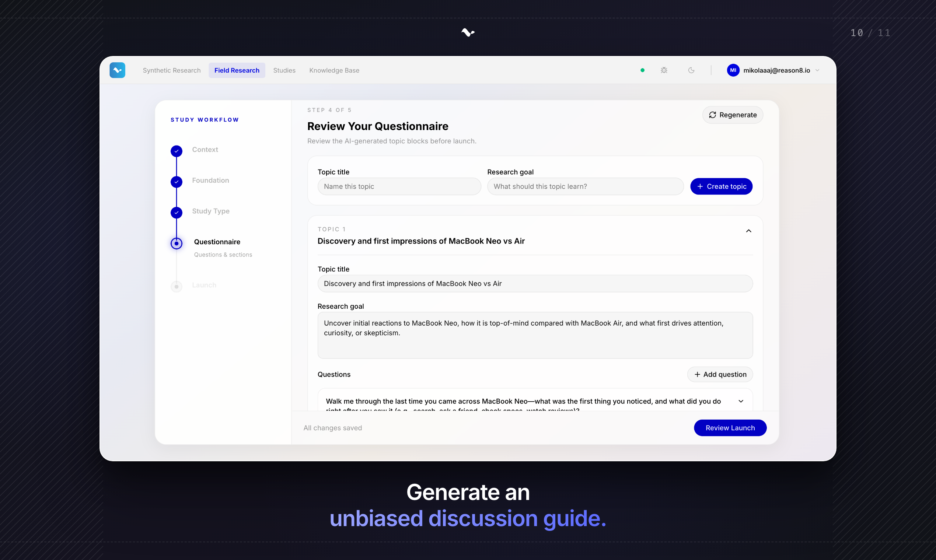This screenshot has height=560, width=936.
Task: Expand the first question chevron
Action: (x=740, y=401)
